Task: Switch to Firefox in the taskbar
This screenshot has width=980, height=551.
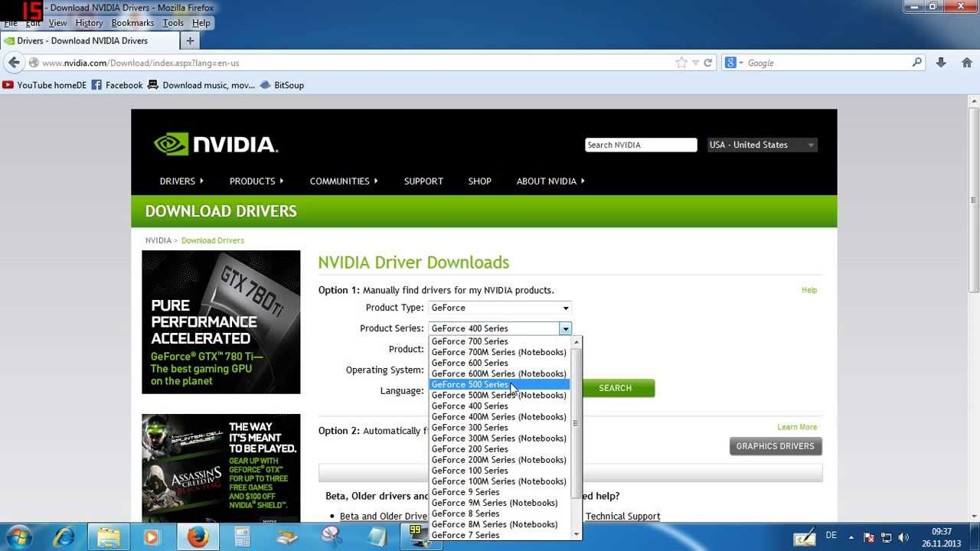Action: 198,537
